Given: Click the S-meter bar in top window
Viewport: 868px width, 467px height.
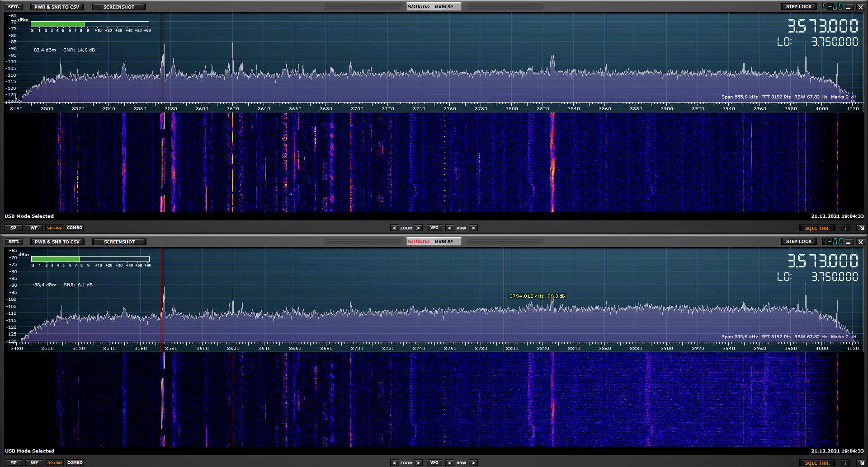Looking at the screenshot, I should coord(90,24).
